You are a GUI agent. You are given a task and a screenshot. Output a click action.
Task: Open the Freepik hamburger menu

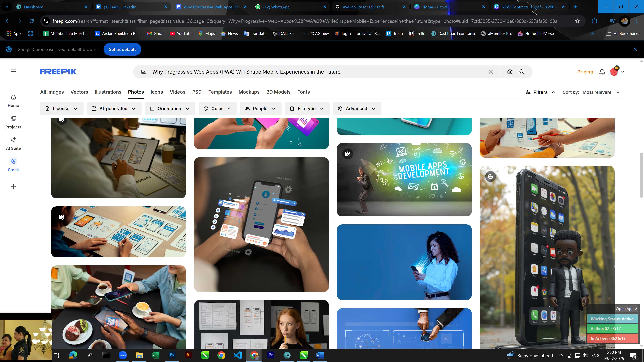pos(13,71)
